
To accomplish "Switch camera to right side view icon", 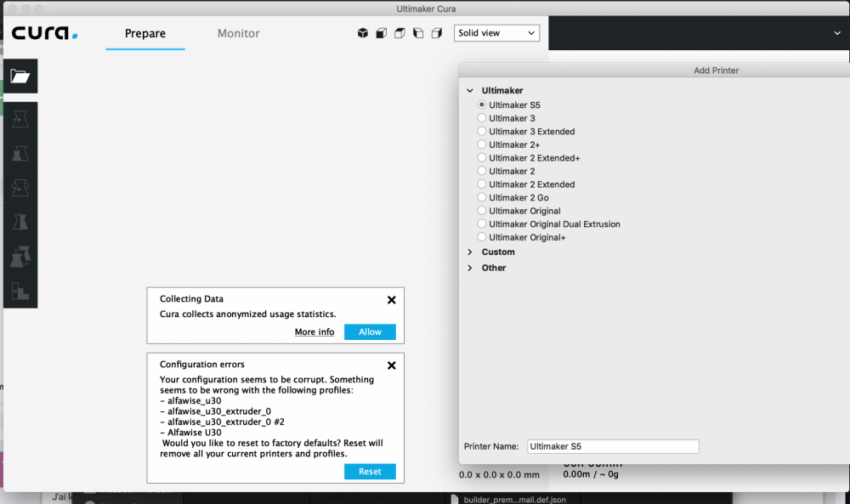I will tap(436, 33).
